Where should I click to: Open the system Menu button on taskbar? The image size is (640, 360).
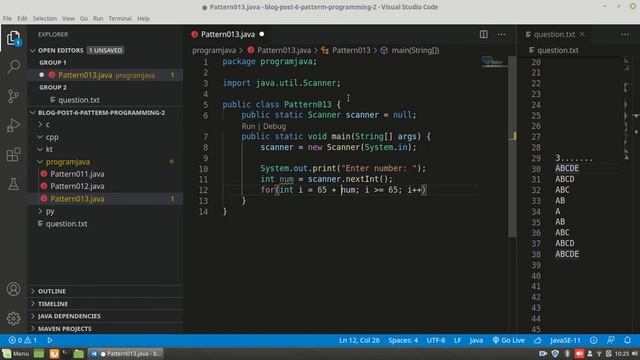click(x=16, y=353)
